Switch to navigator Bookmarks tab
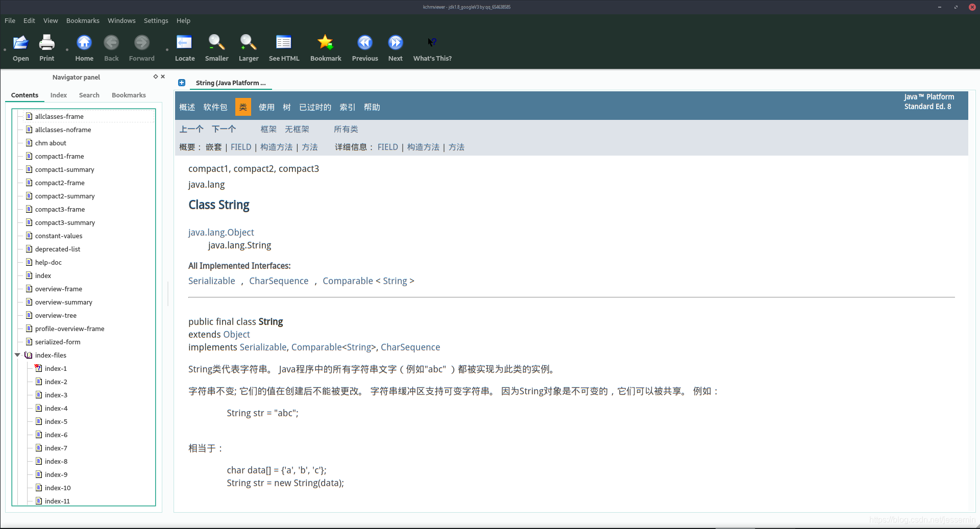The height and width of the screenshot is (529, 980). [x=129, y=95]
